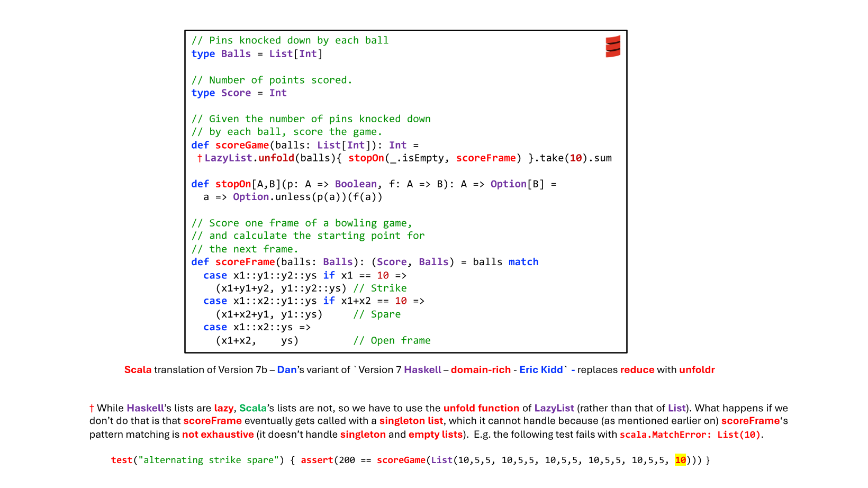The image size is (868, 488).
Task: Click "empty lists" in the footnote
Action: coord(436,434)
